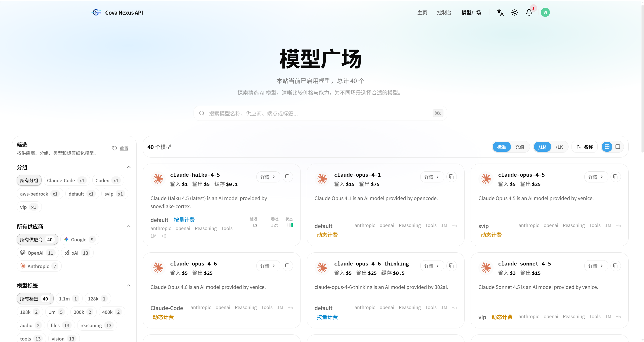Image resolution: width=644 pixels, height=342 pixels.
Task: Open the language translation switcher icon
Action: pos(500,12)
